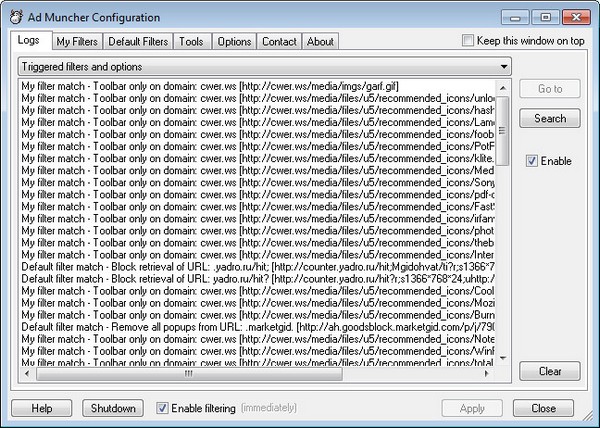Clear the log with Clear button

[549, 371]
